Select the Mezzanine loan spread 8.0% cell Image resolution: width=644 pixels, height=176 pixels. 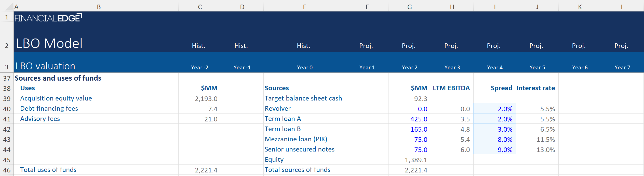[x=495, y=140]
